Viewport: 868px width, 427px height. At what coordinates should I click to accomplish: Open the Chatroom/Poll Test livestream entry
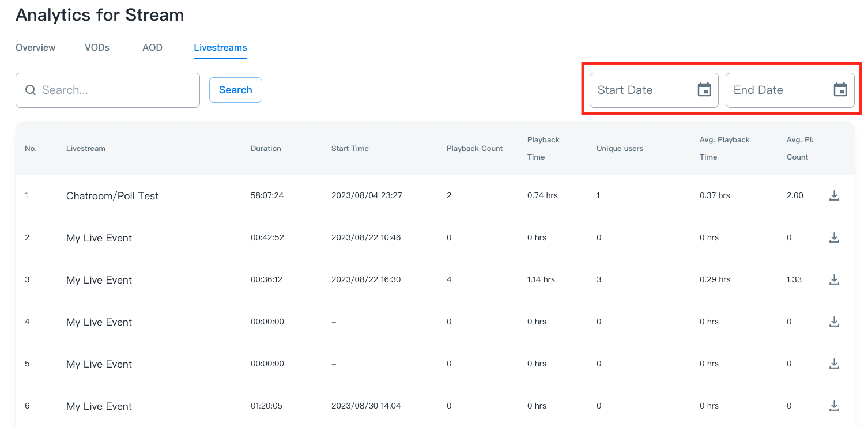pyautogui.click(x=112, y=196)
